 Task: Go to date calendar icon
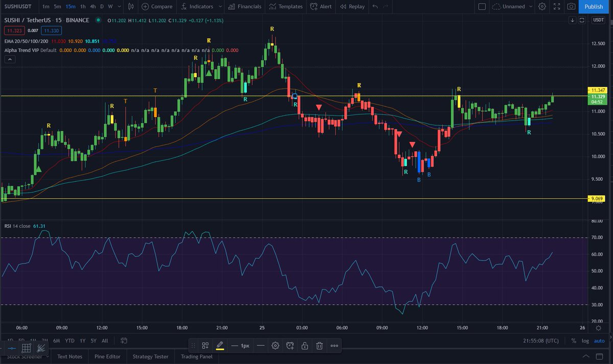[x=124, y=341]
